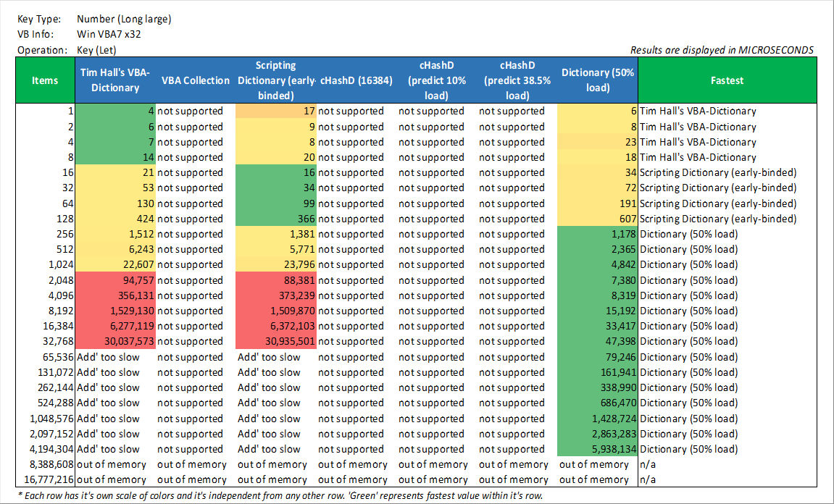
Task: Select the yellow cell containing 22,607
Action: click(x=116, y=265)
